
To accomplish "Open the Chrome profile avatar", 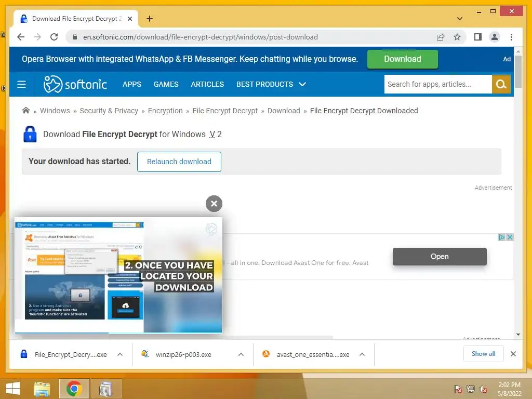I will coord(495,37).
